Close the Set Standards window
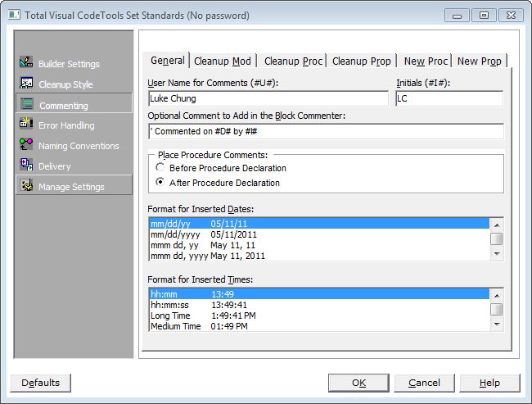 coord(511,16)
